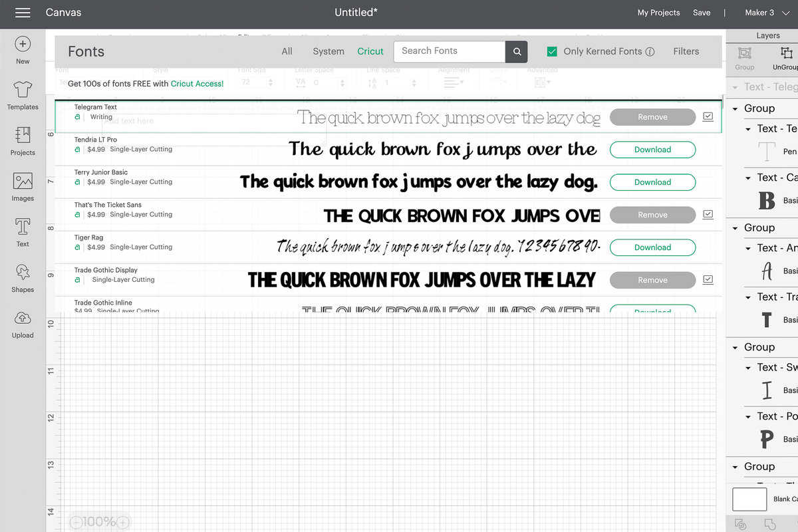Open My Projects from the header
Screen dimensions: 798x532
pos(658,13)
